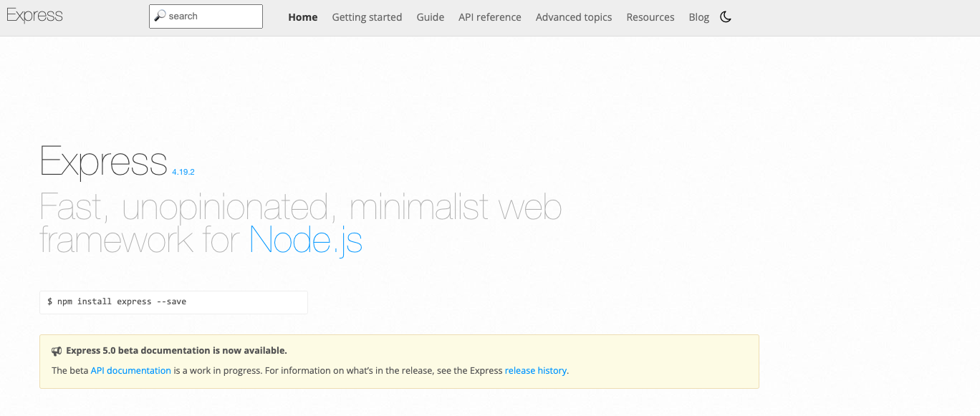Toggle dark mode with the moon icon
The image size is (980, 416).
coord(726,17)
